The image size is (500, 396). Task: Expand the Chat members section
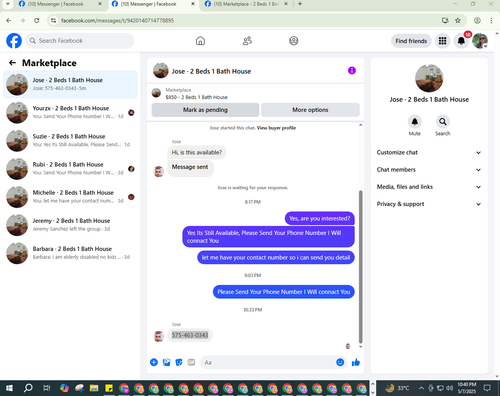(x=429, y=170)
